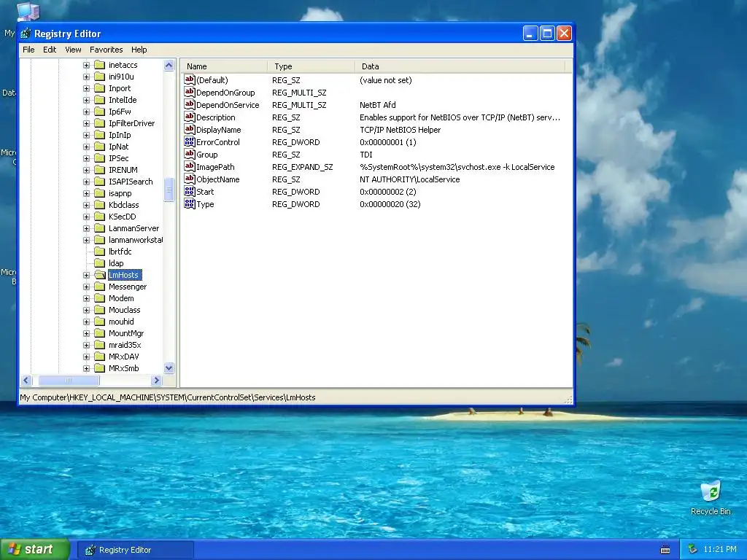
Task: Expand the Messenger key node
Action: [86, 287]
